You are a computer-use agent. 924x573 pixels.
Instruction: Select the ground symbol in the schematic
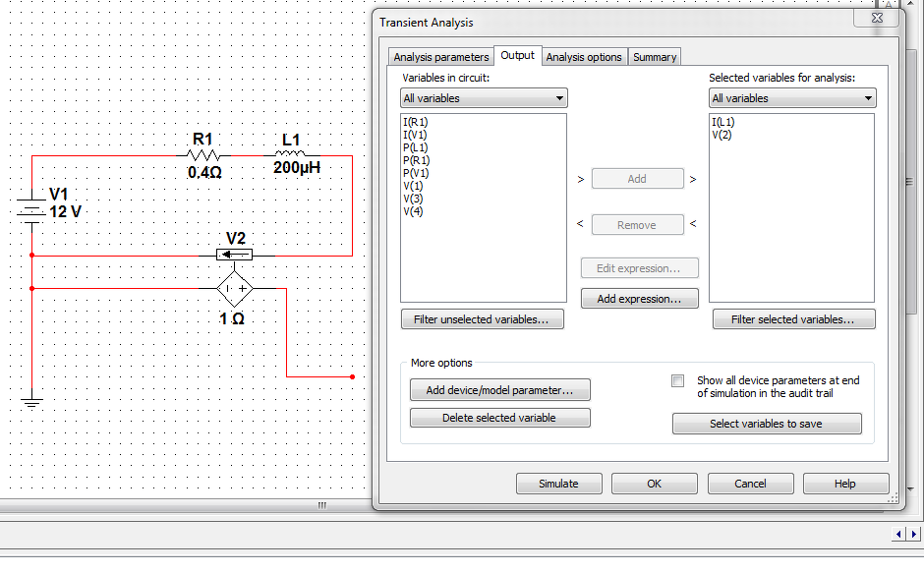[x=31, y=403]
